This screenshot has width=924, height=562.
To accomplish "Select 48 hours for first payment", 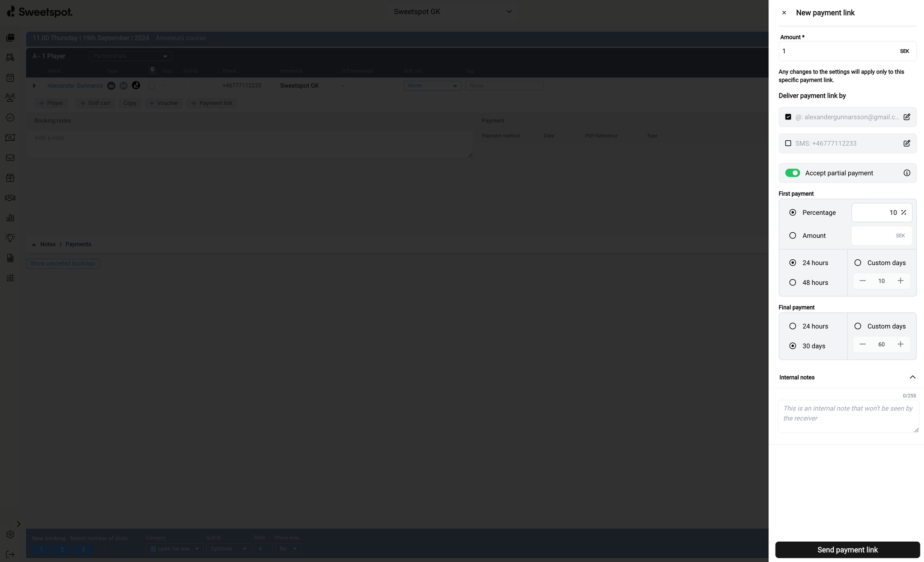I will coord(793,283).
